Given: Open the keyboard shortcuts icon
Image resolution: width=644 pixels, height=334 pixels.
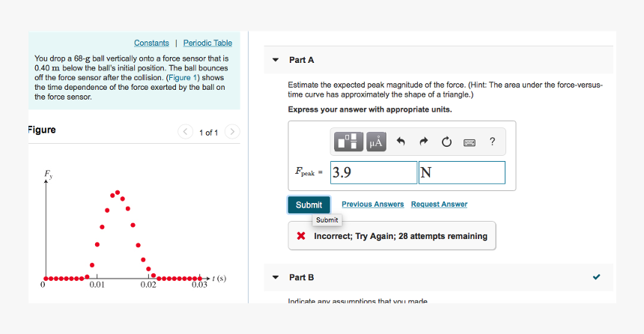Looking at the screenshot, I should point(470,142).
